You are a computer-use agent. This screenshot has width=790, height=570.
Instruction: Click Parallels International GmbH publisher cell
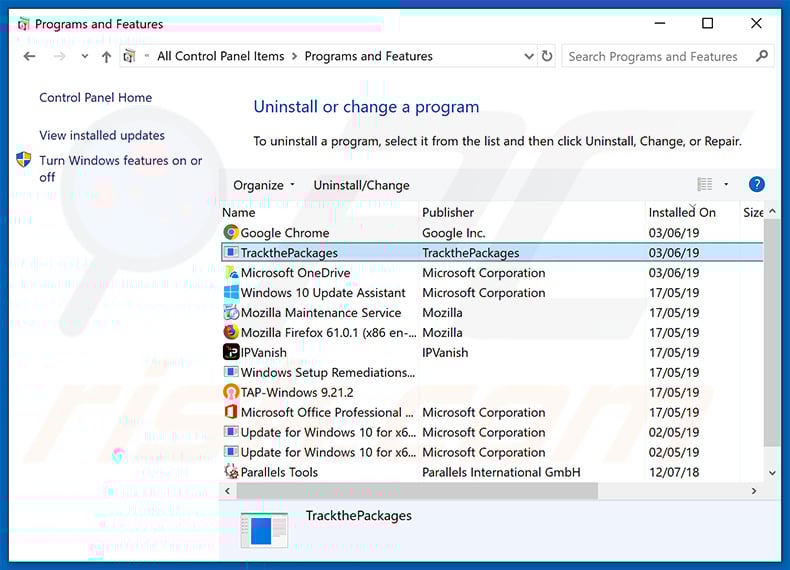(x=501, y=472)
